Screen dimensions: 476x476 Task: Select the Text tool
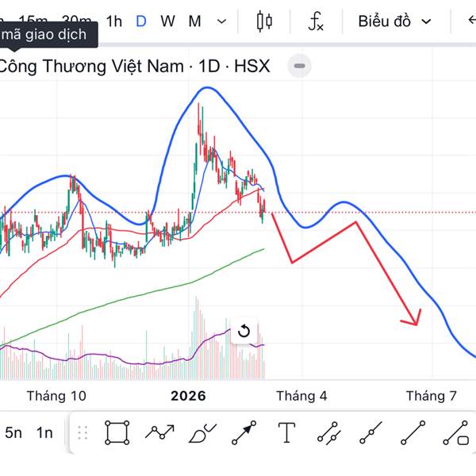coord(286,432)
